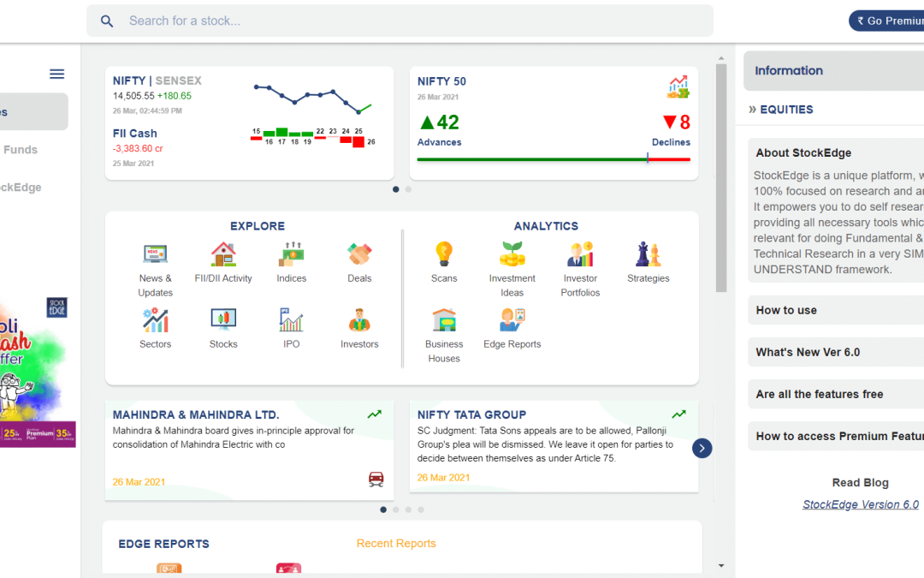Screen dimensions: 924x578
Task: Open FII/DII Activity house icon
Action: [x=223, y=254]
